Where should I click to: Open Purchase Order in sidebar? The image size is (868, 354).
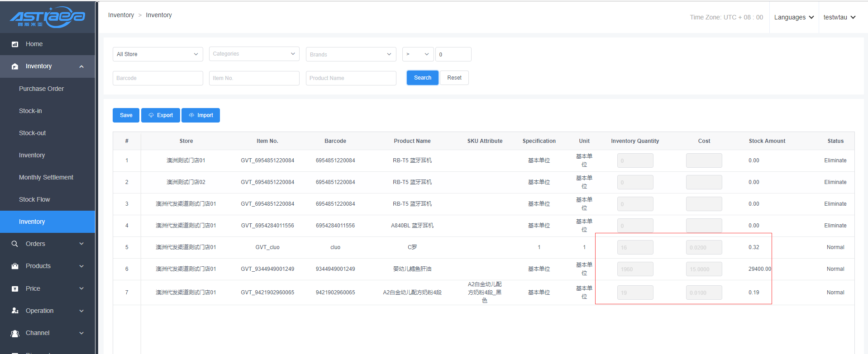click(x=41, y=89)
